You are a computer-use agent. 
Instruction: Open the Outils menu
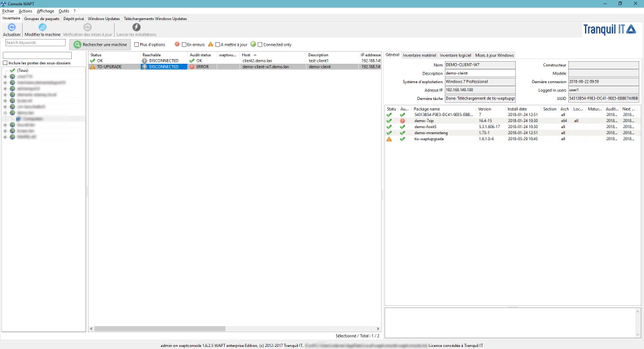click(x=64, y=11)
